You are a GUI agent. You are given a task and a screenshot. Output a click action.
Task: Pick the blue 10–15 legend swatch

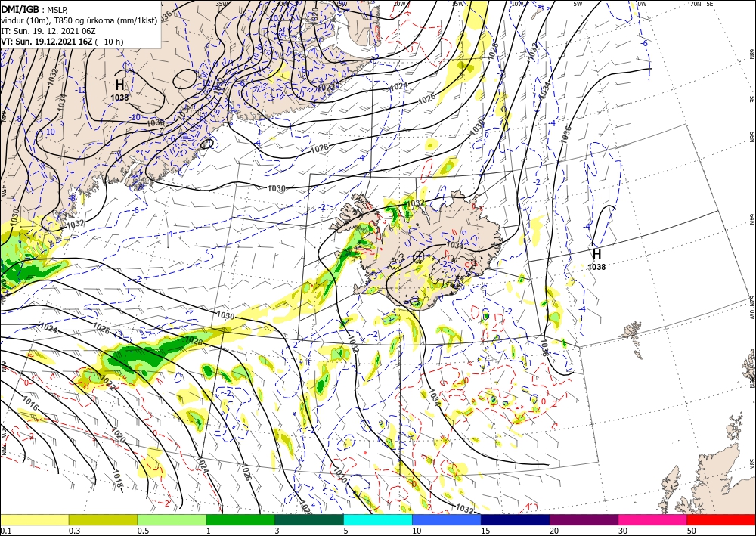tap(447, 519)
